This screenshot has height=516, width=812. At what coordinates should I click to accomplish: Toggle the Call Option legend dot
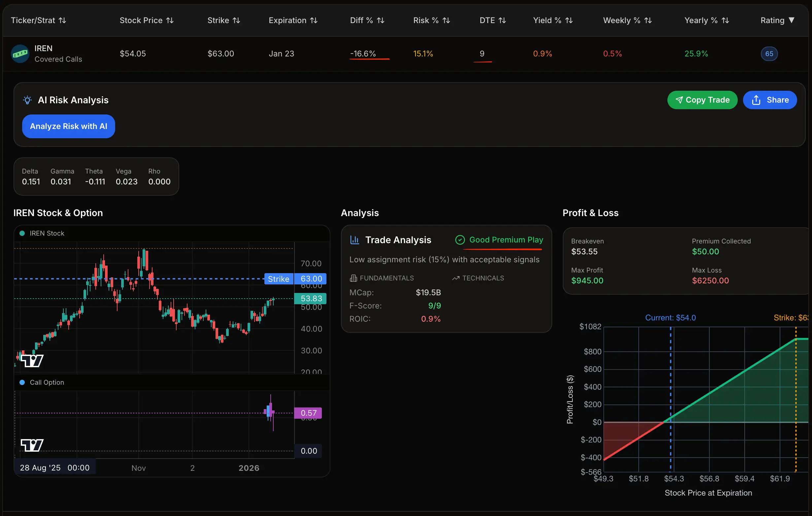(22, 382)
